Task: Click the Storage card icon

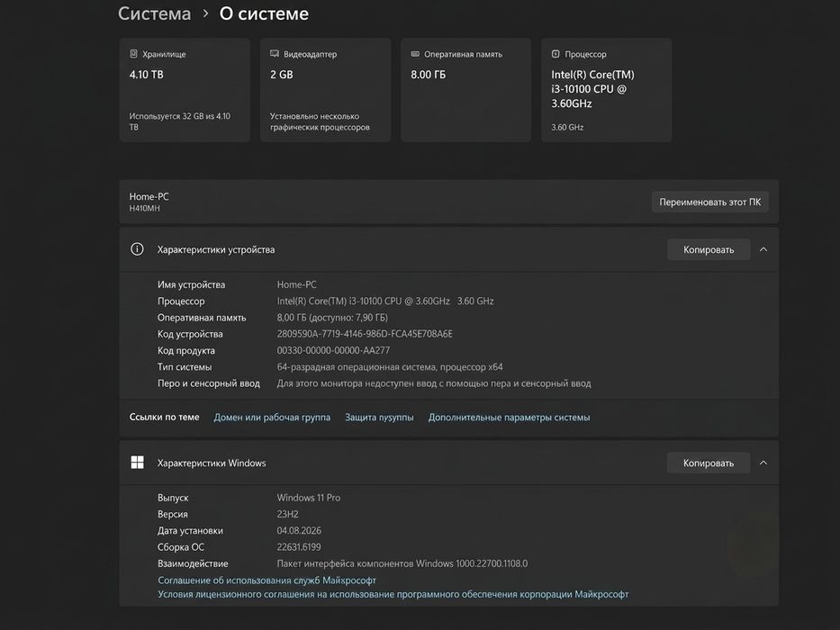Action: click(x=133, y=54)
